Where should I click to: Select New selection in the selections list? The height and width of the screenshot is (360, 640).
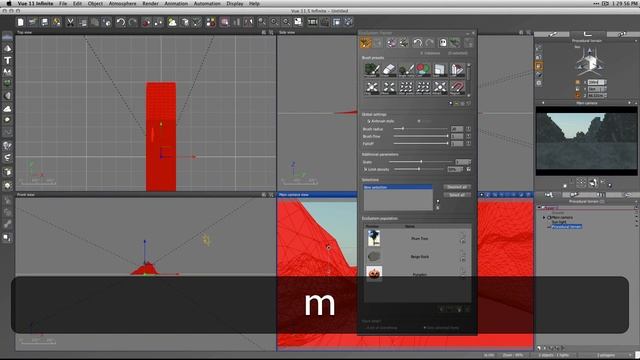[x=398, y=187]
